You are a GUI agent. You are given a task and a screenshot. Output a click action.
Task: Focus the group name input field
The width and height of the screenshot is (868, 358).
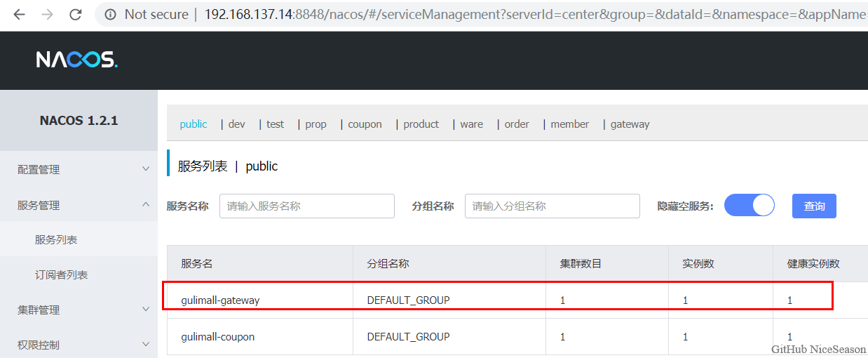[x=552, y=206]
